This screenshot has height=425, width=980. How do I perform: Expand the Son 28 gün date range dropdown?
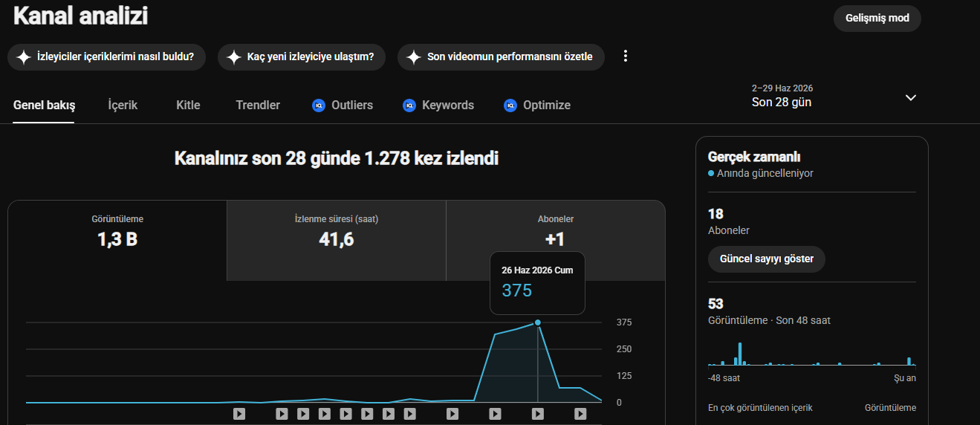834,97
